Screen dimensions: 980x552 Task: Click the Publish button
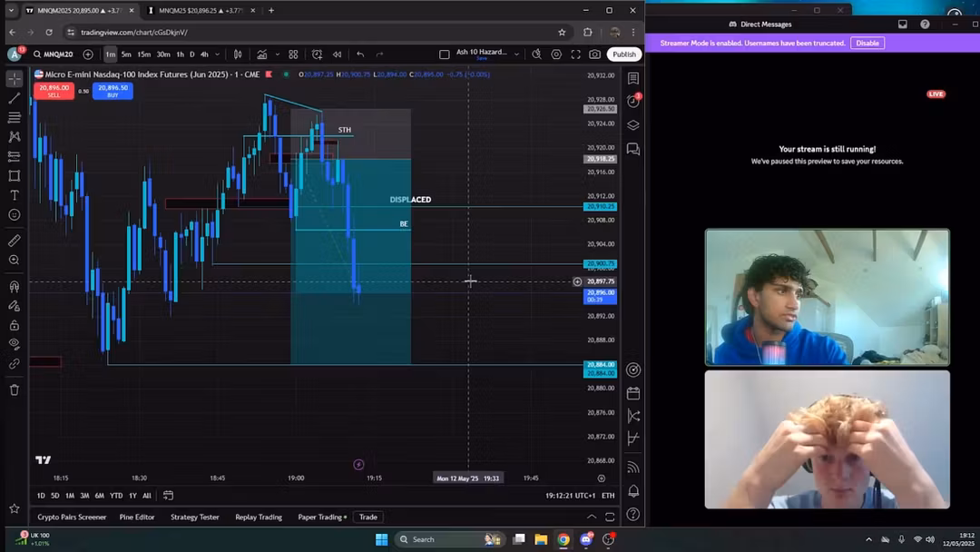[x=623, y=54]
